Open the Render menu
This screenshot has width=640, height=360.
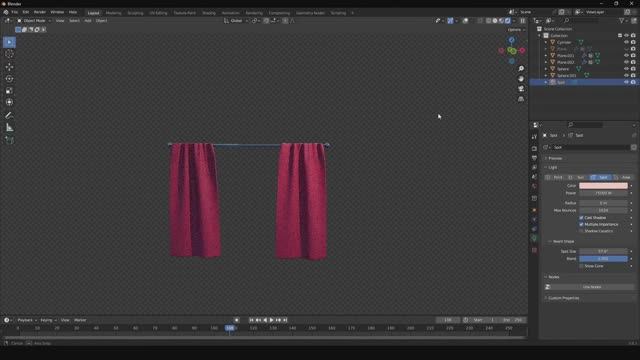point(40,12)
